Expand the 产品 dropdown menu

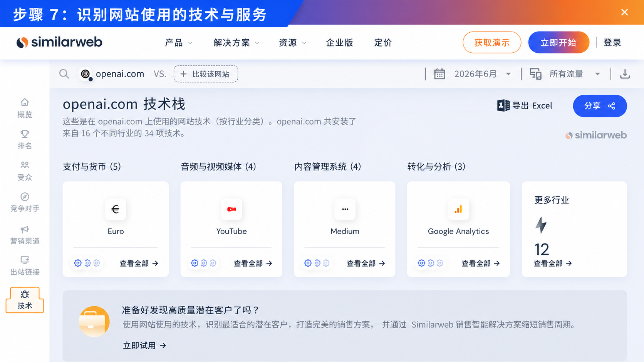click(x=178, y=43)
